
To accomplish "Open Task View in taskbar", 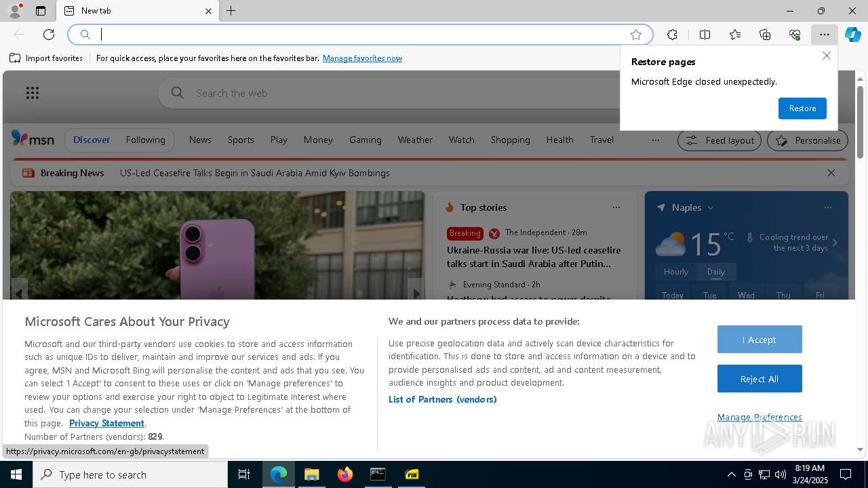I will point(244,474).
